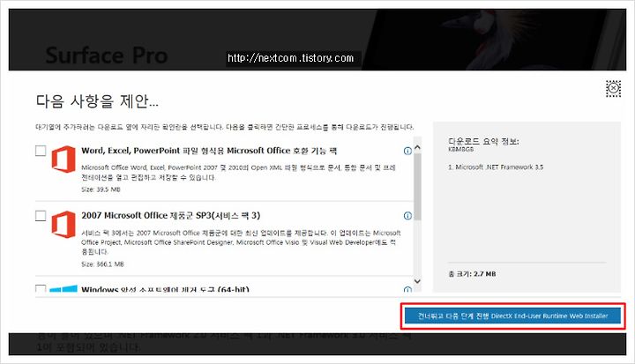Open info icon for Windows removal tool (64-bit)

407,289
